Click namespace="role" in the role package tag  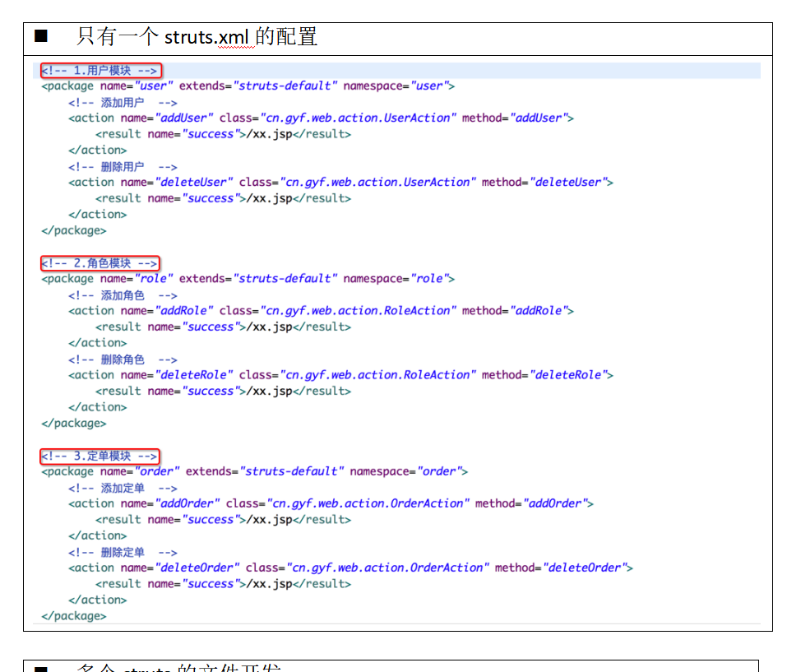(396, 279)
